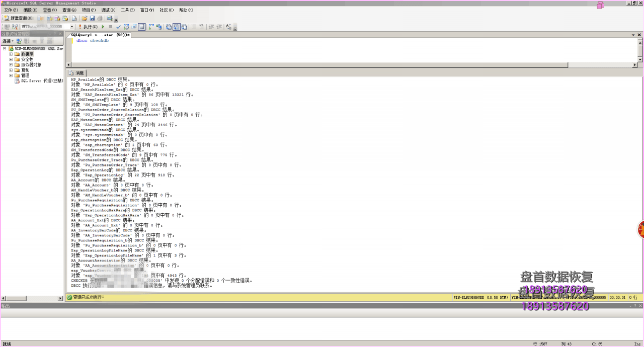Select the SQL Server 代理 tree item
The height and width of the screenshot is (347, 644).
tap(39, 80)
